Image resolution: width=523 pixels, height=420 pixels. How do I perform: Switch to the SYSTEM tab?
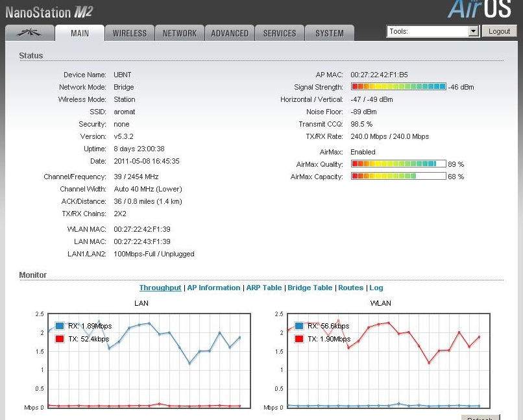[330, 33]
